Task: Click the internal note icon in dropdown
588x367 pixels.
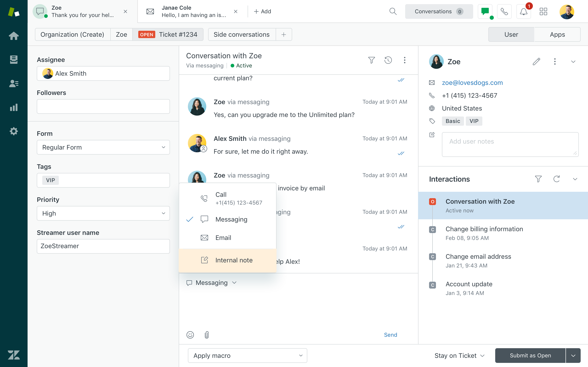Action: pyautogui.click(x=204, y=260)
